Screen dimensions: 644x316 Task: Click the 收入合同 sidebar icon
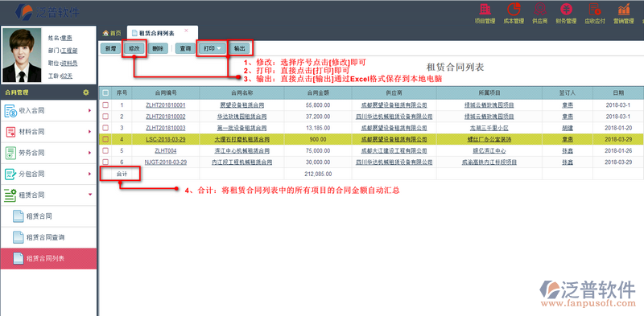[x=10, y=110]
